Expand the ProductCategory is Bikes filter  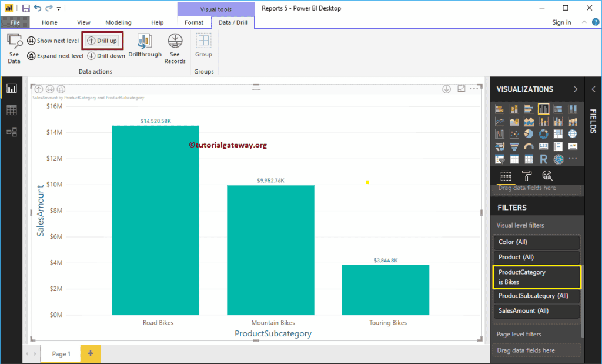536,277
